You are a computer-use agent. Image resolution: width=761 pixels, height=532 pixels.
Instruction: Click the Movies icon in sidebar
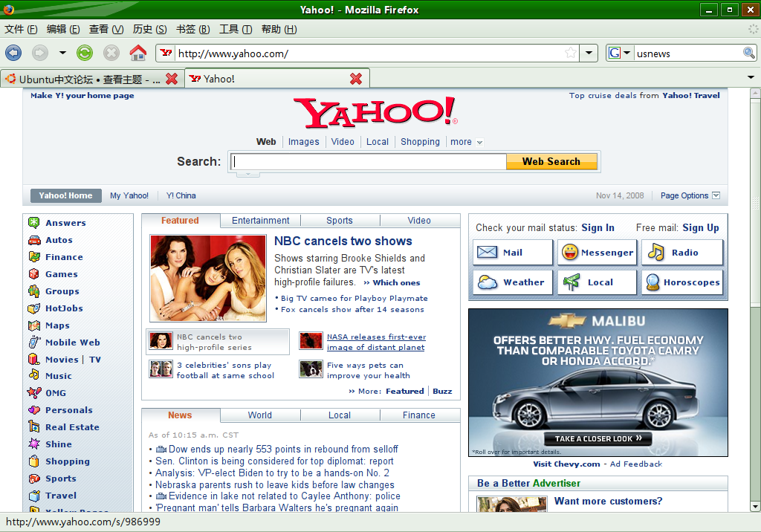click(34, 359)
